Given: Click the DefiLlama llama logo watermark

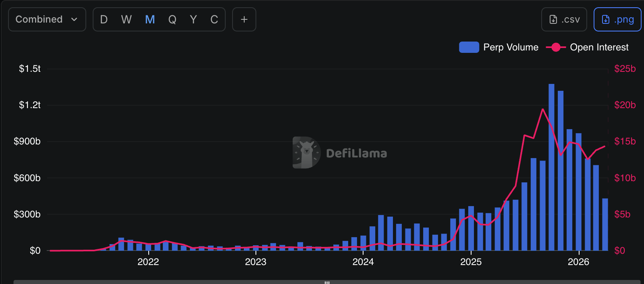Looking at the screenshot, I should [x=306, y=152].
